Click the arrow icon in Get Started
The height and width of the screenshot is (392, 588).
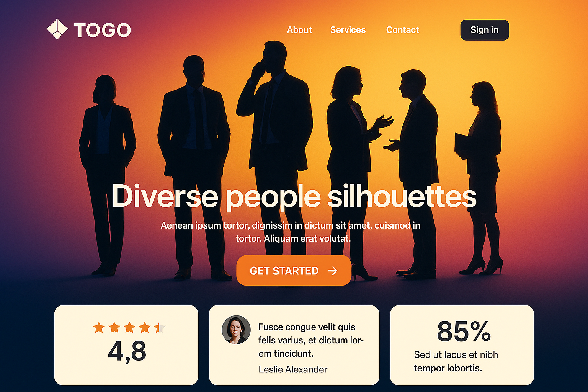click(x=333, y=271)
